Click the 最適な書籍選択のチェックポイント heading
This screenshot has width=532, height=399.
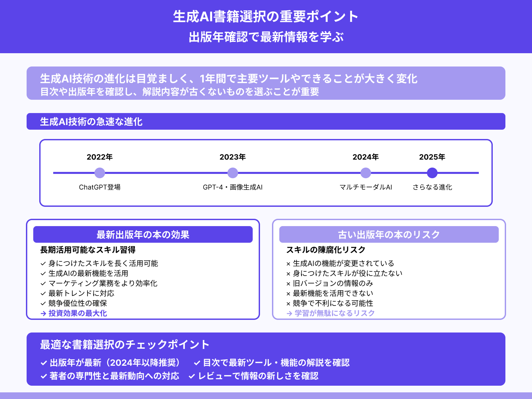point(125,344)
